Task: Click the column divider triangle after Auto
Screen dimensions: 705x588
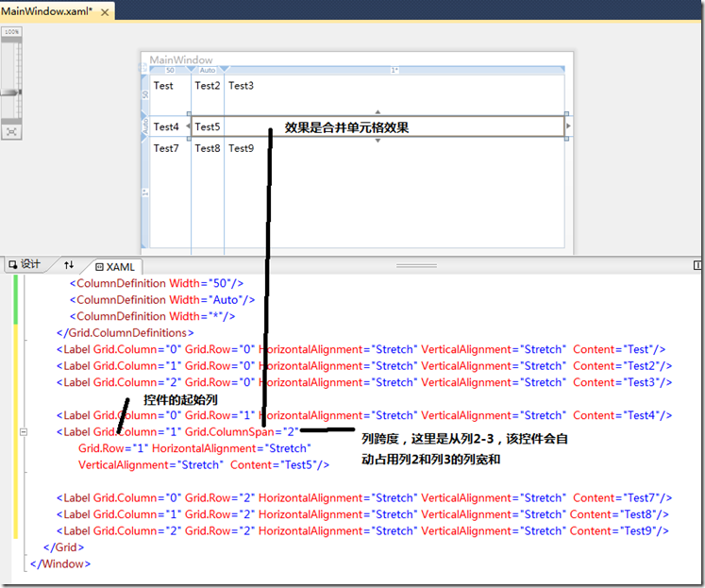Action: coord(225,70)
